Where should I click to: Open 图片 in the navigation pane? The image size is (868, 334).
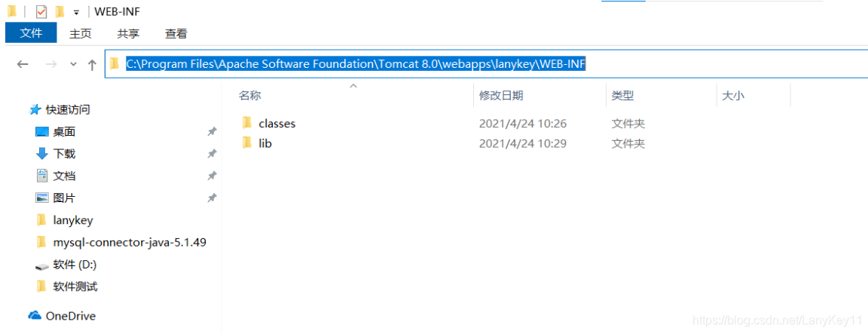click(x=64, y=198)
